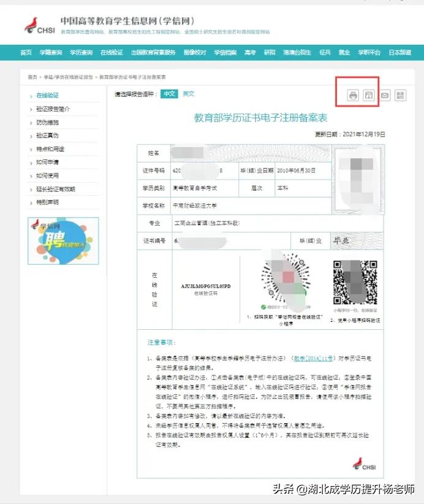Select 中文 report language

click(169, 94)
